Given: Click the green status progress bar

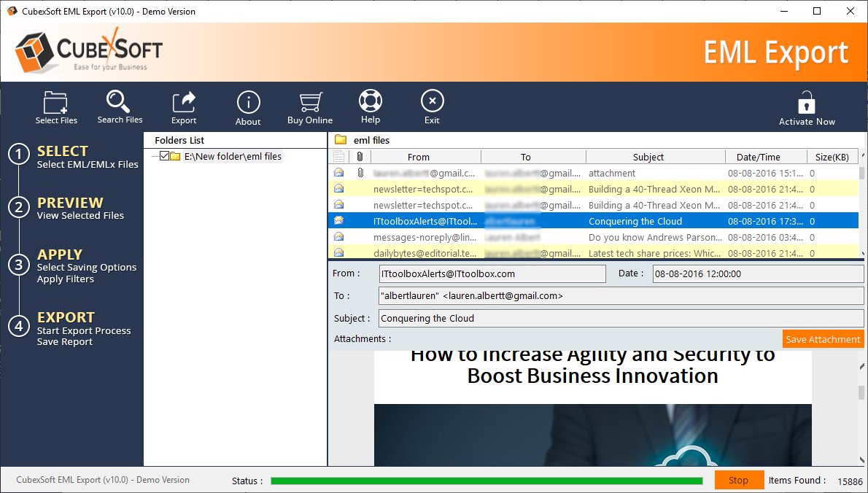Looking at the screenshot, I should tap(486, 481).
